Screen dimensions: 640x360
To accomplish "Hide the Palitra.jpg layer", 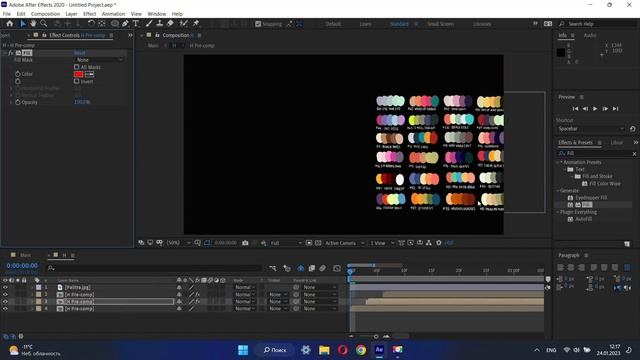I will [5, 287].
